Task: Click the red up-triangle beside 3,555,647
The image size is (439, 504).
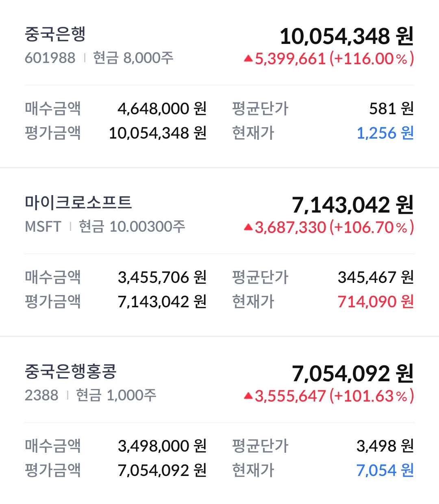Action: (x=248, y=396)
